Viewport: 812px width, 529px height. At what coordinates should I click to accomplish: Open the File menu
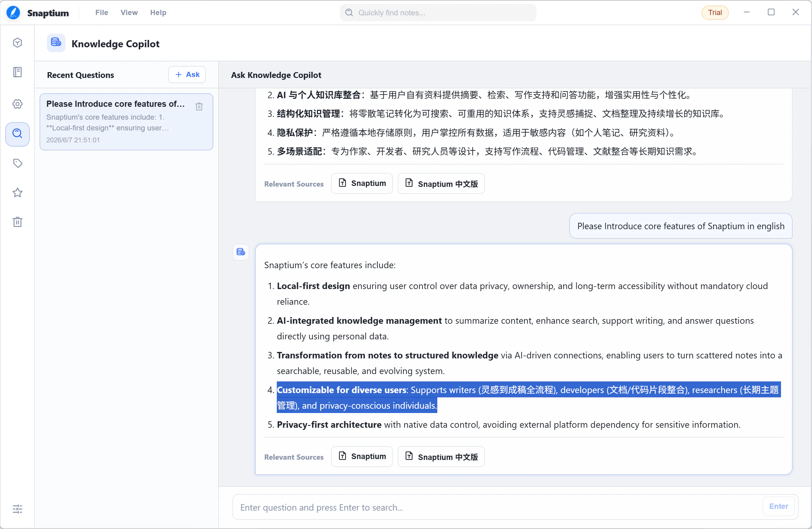coord(102,13)
